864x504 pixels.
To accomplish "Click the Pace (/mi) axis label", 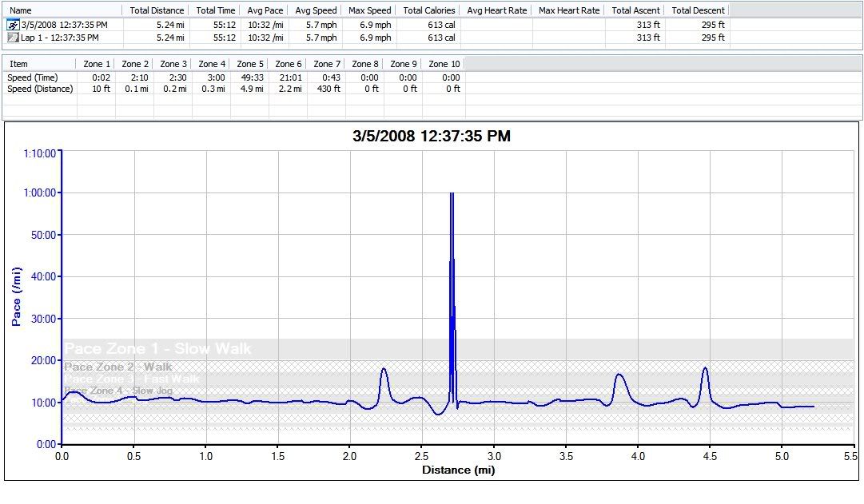I will click(16, 296).
